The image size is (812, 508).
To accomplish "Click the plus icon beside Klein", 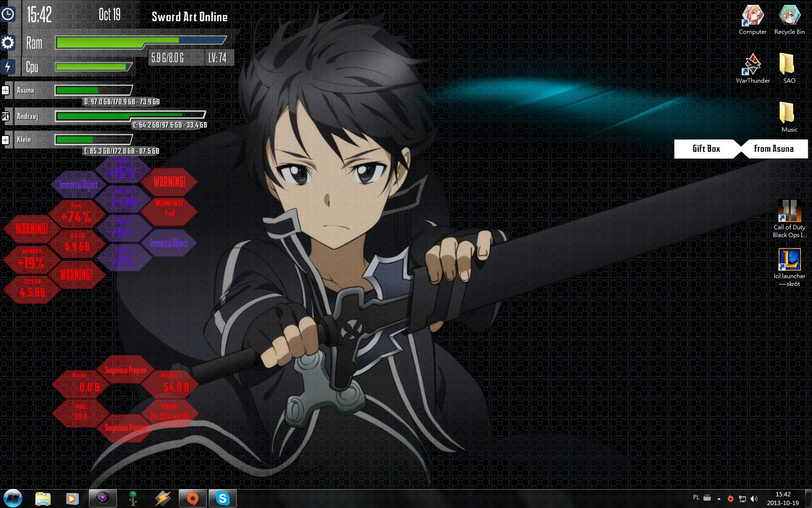I will pyautogui.click(x=5, y=140).
